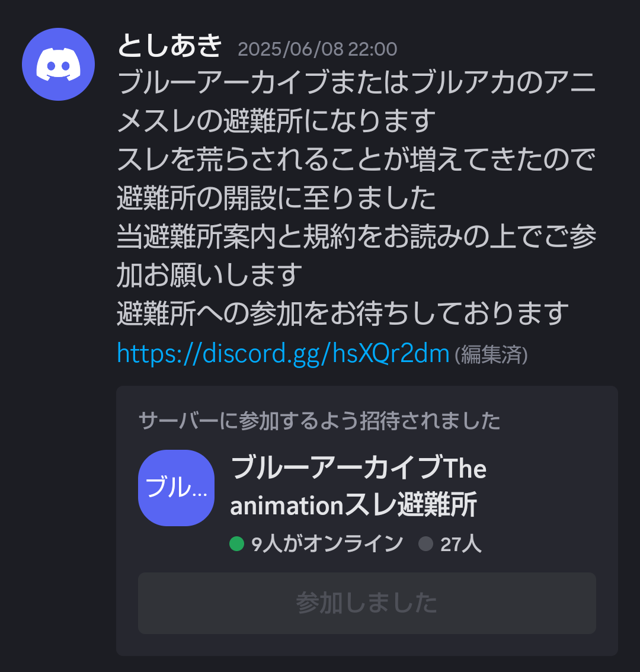Click the (編集済) edited label

coord(491,355)
